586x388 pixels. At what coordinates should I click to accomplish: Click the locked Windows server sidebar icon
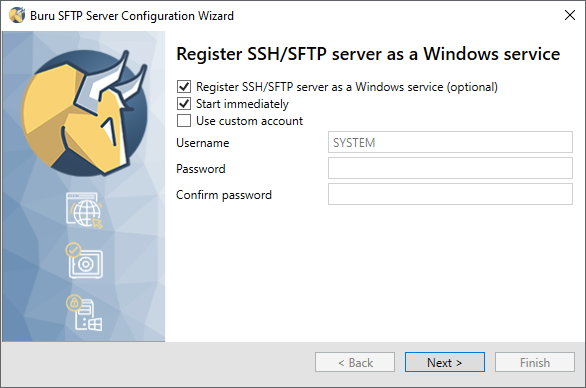84,313
